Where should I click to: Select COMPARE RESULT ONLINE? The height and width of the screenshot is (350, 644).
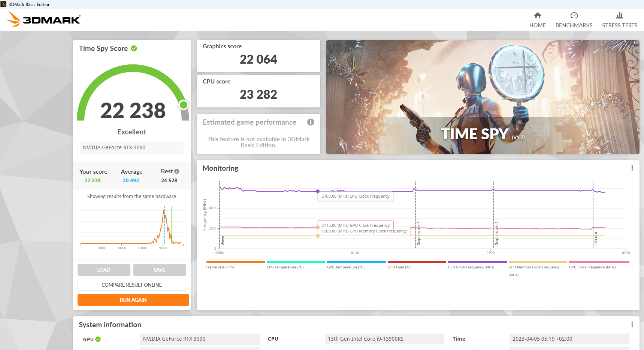[x=132, y=285]
